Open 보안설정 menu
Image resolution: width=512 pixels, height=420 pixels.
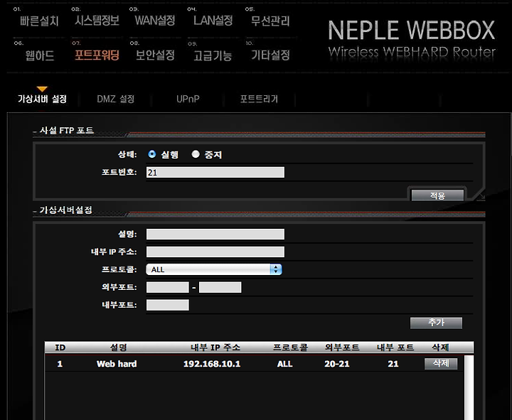[155, 55]
